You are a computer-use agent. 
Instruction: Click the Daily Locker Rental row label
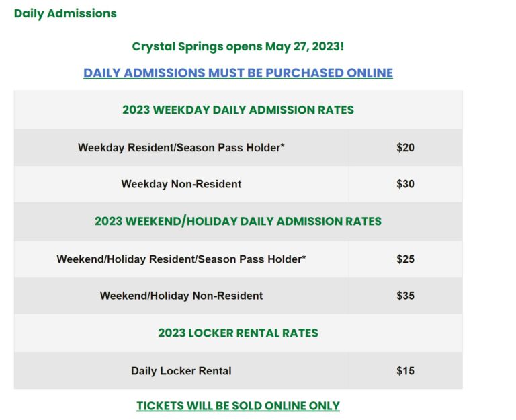pyautogui.click(x=181, y=370)
